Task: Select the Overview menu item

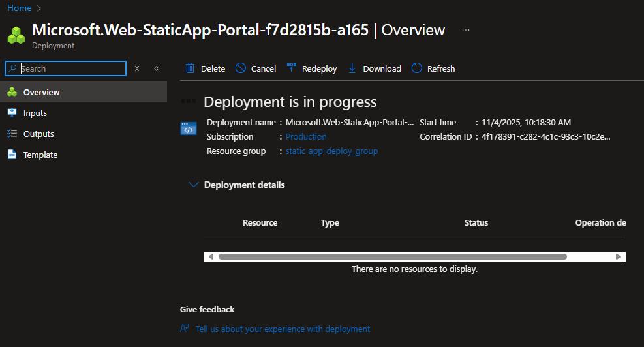Action: (x=84, y=91)
